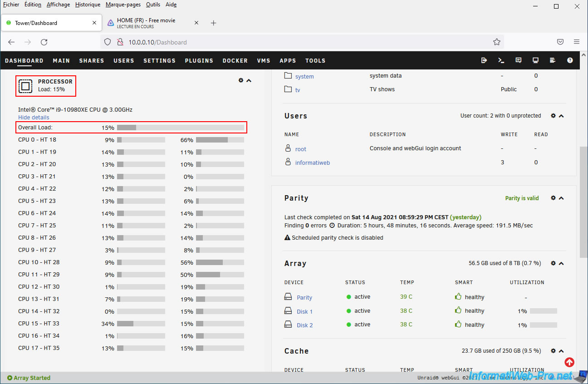Open the informatiweb user link
Viewport: 588px width, 384px height.
tap(312, 162)
